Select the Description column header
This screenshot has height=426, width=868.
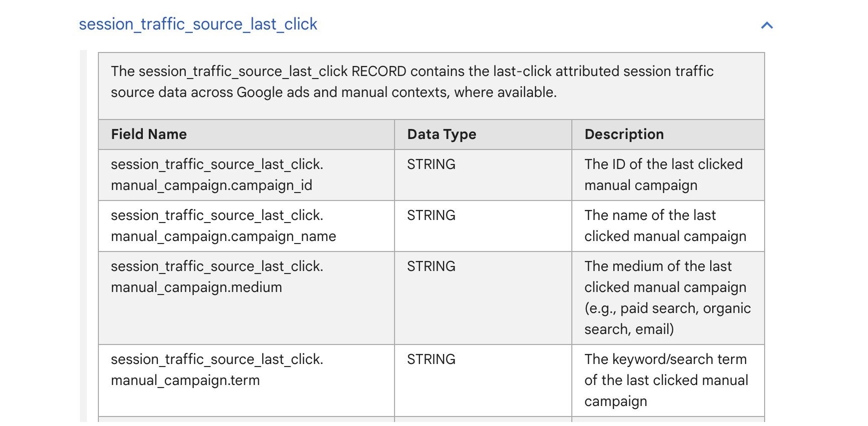pyautogui.click(x=624, y=134)
